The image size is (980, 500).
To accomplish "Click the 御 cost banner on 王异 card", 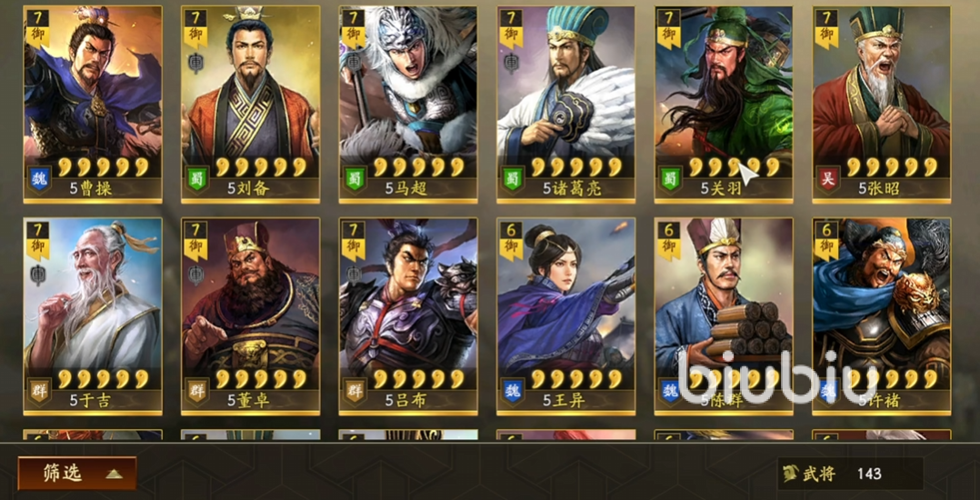I will point(511,241).
